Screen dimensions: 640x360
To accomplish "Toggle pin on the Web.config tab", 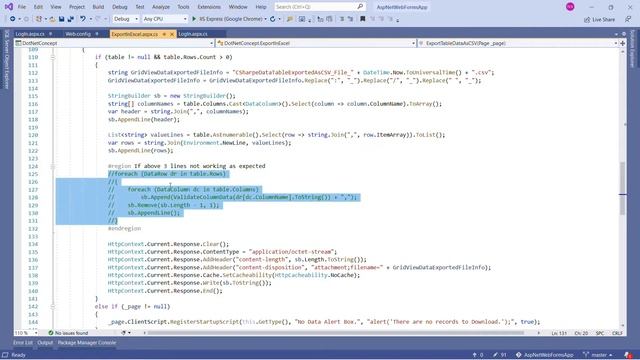I will 97,34.
